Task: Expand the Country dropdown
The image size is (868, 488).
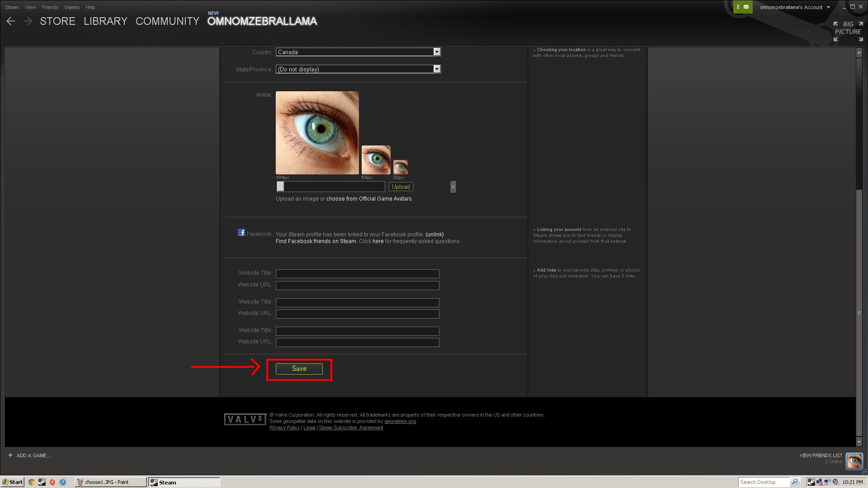Action: pyautogui.click(x=437, y=52)
